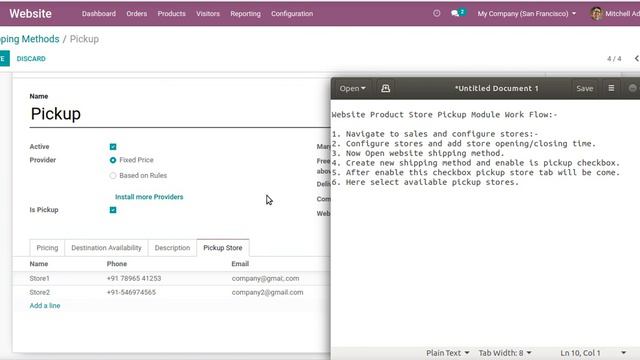Toggle the Active checkbox
Screen dimensions: 640x360
coord(113,147)
